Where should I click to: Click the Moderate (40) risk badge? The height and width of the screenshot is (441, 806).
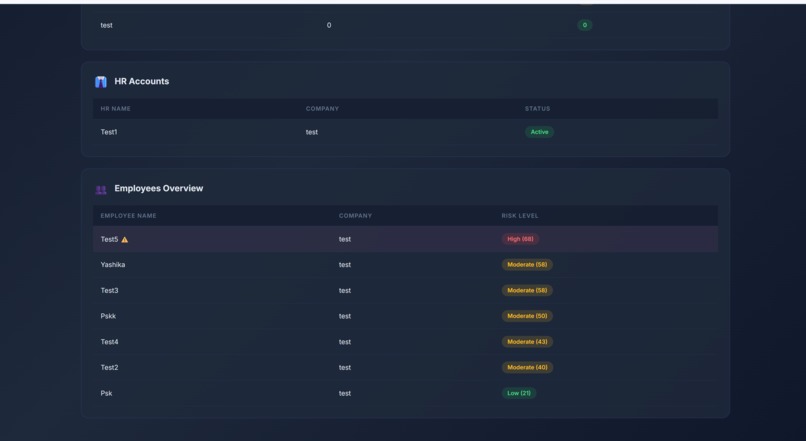coord(527,368)
